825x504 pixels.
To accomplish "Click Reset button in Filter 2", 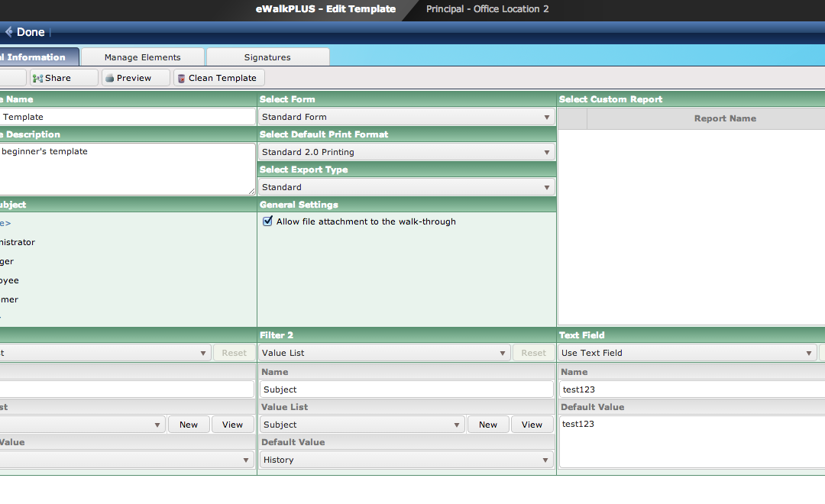I will [533, 353].
